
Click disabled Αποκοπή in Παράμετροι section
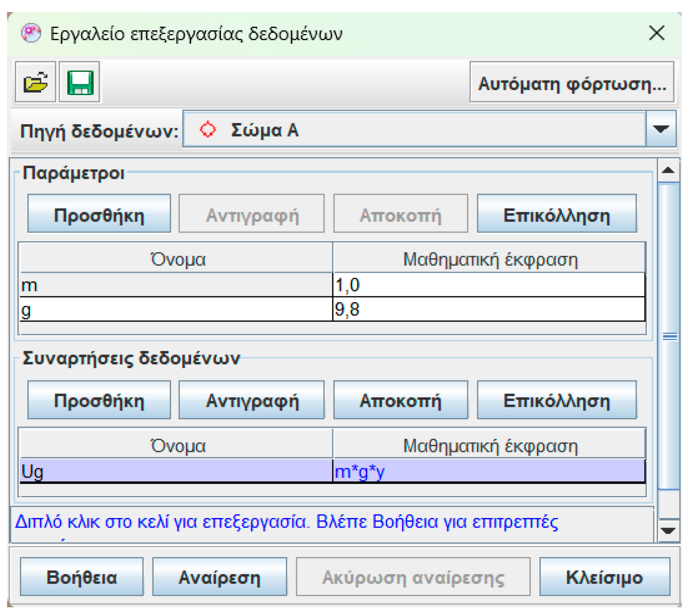coord(400,214)
